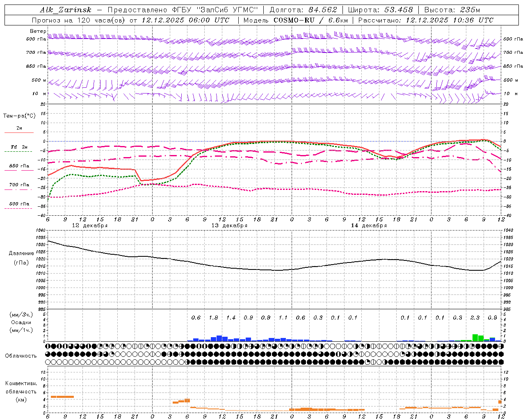Click the Ветер wind panel label
The height and width of the screenshot is (420, 525).
38,31
